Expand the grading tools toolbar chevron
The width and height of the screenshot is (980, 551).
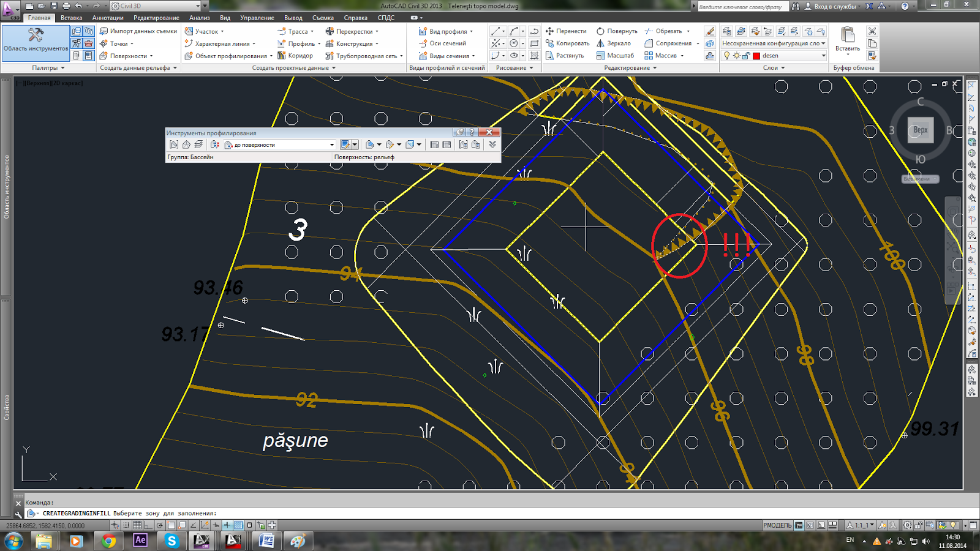[492, 145]
